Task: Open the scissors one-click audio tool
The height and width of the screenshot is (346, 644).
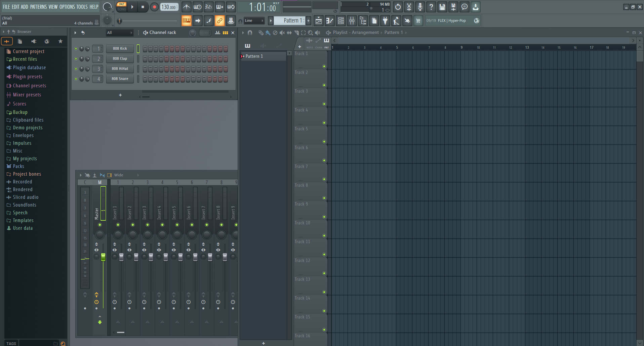Action: coord(409,7)
